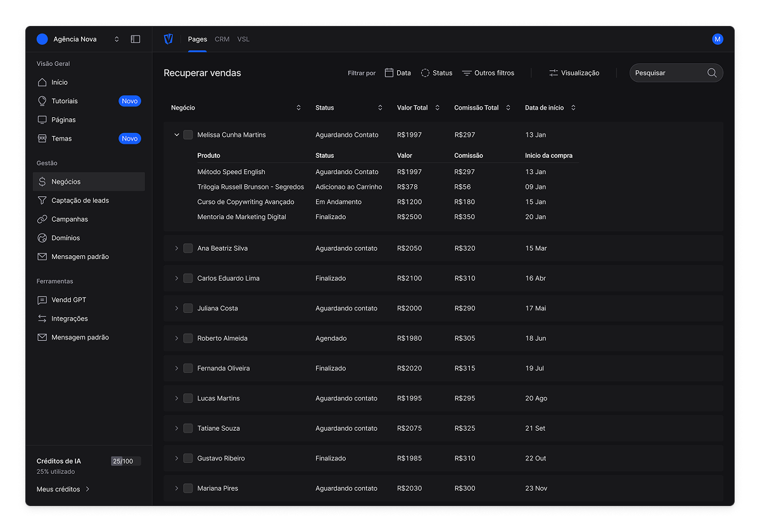Collapse the Melissa Cunha Martins row
The height and width of the screenshot is (532, 760).
tap(177, 135)
